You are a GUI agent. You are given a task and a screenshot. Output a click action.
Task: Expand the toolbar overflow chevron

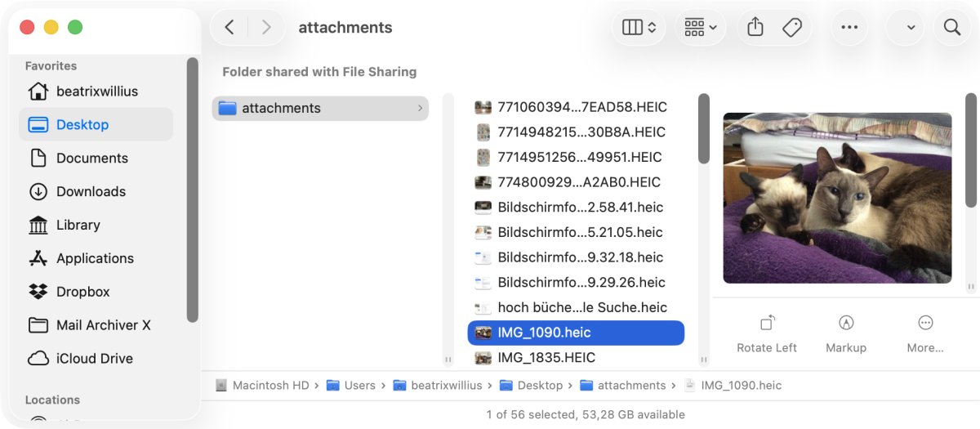[911, 27]
